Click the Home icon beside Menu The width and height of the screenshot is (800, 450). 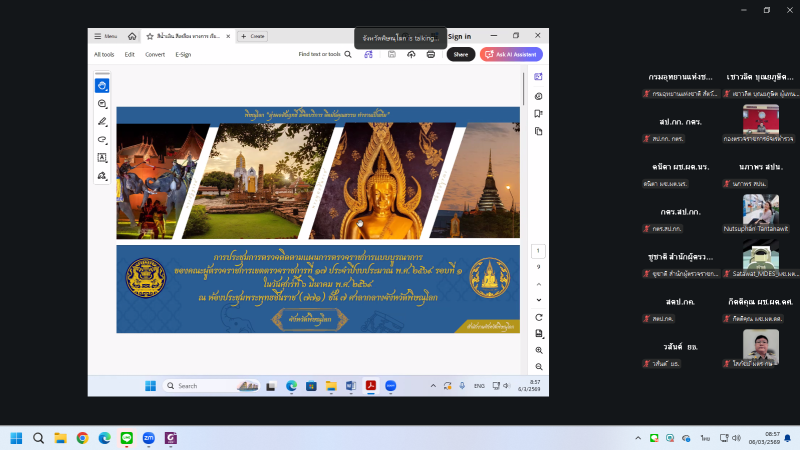(132, 36)
